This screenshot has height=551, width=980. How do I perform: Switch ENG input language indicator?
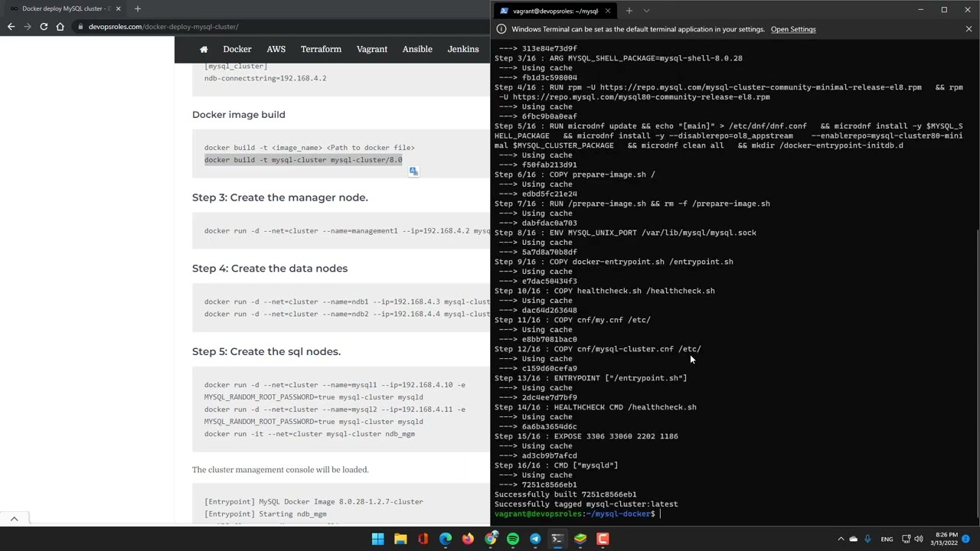coord(887,539)
